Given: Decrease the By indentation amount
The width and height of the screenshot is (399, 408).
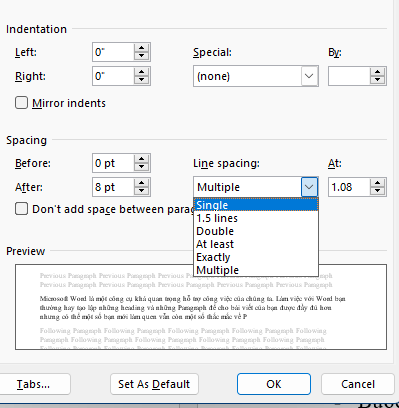Looking at the screenshot, I should [377, 80].
